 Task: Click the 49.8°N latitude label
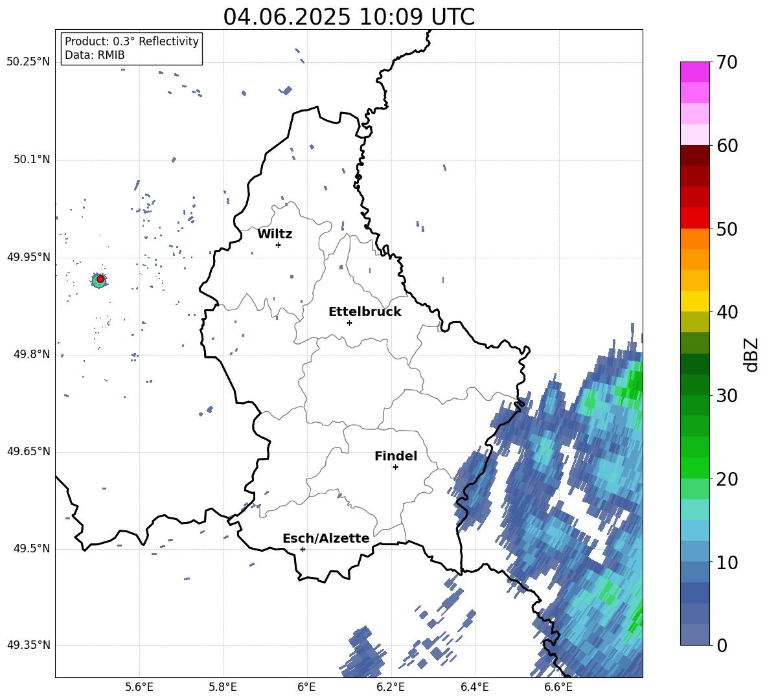click(31, 354)
